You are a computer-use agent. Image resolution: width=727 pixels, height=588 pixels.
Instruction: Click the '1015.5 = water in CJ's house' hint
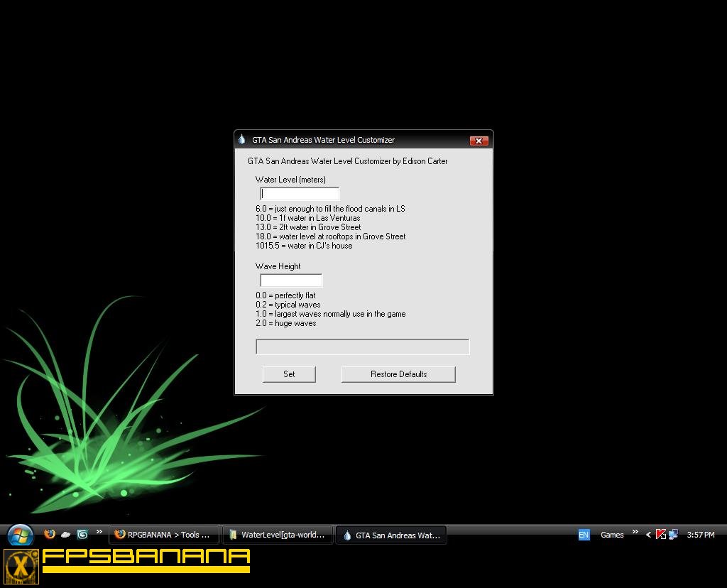tap(304, 246)
